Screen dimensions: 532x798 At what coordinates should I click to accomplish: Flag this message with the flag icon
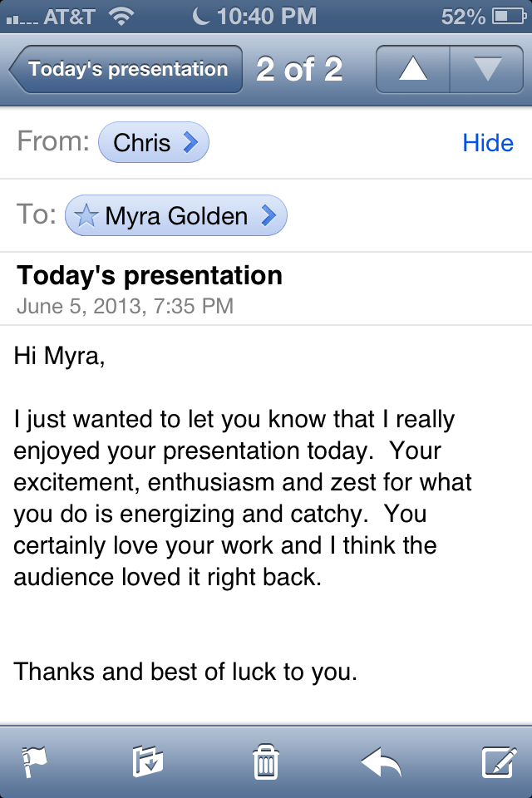(x=34, y=761)
